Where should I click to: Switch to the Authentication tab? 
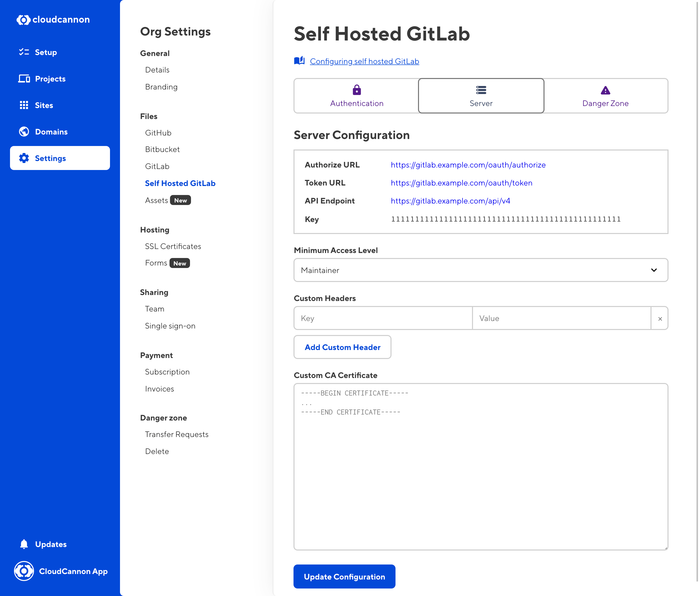click(356, 95)
